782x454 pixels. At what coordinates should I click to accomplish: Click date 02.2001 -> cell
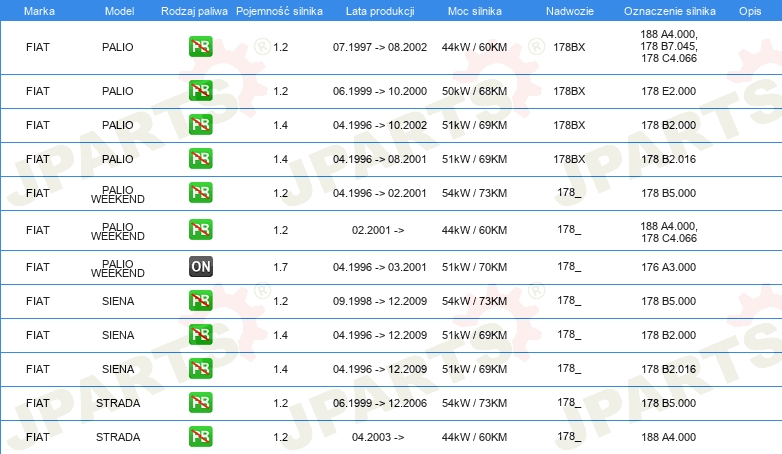tap(378, 230)
